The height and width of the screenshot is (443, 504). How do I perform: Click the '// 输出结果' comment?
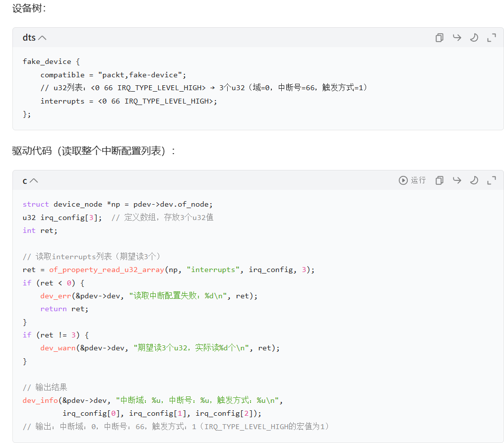[45, 388]
